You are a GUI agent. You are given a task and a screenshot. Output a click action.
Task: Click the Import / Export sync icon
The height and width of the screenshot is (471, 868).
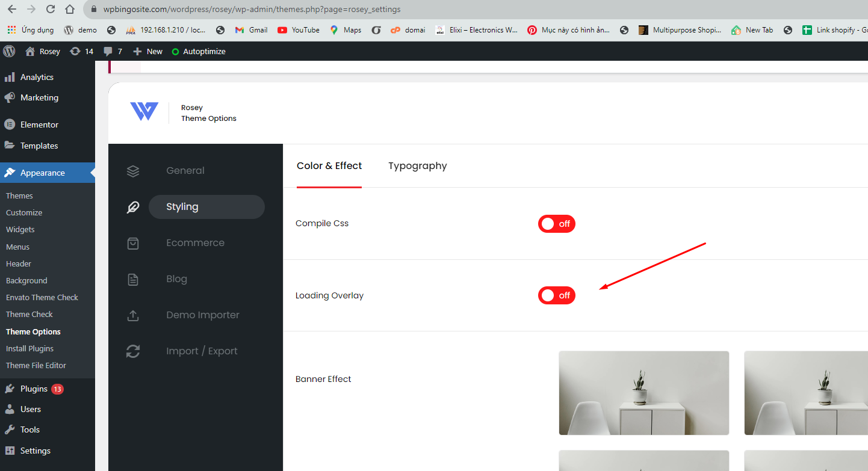pos(133,351)
